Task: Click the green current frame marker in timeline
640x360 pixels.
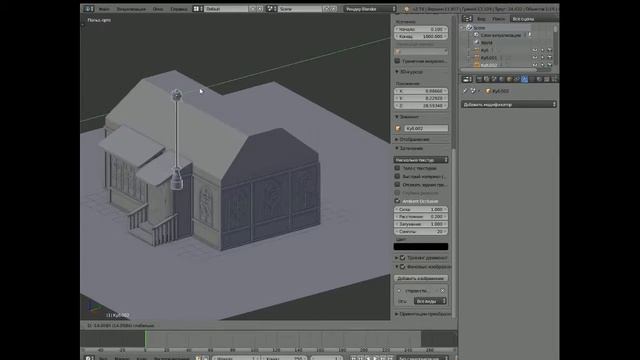Action: pos(145,339)
